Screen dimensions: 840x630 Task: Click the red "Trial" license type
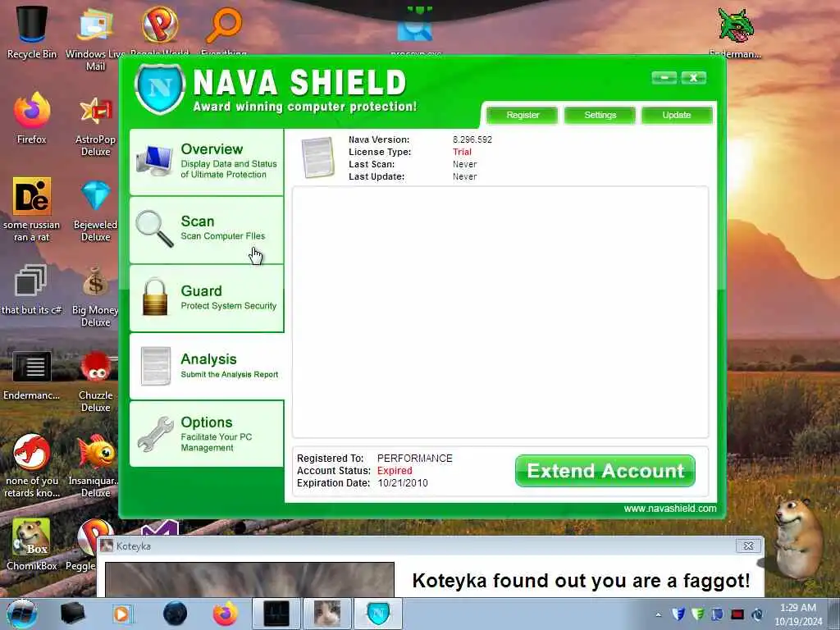[x=462, y=152]
